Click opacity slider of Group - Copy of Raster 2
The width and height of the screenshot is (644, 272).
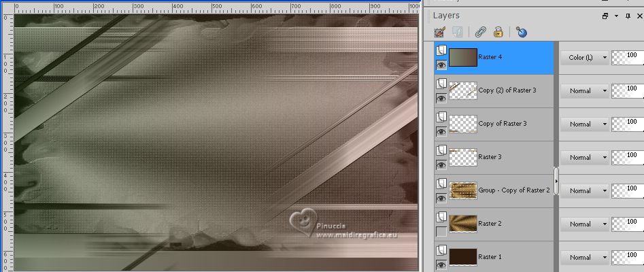click(628, 190)
